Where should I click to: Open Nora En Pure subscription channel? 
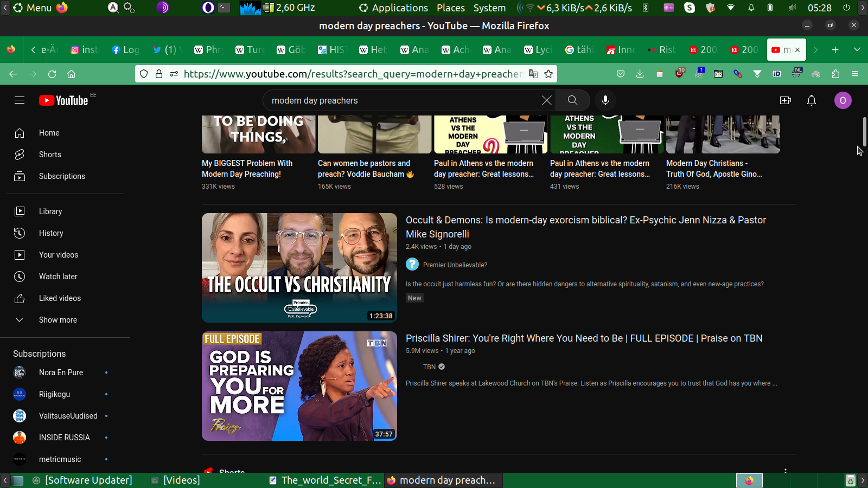pos(61,373)
